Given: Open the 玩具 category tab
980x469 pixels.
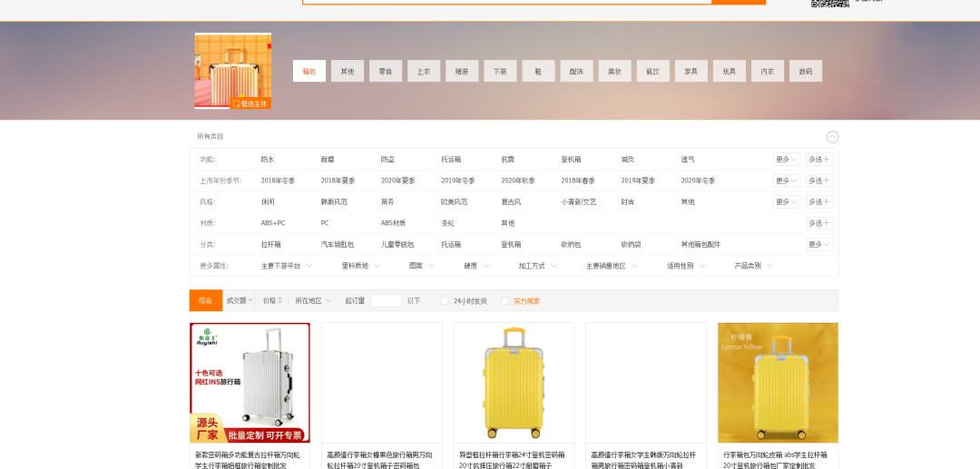Looking at the screenshot, I should [x=729, y=71].
